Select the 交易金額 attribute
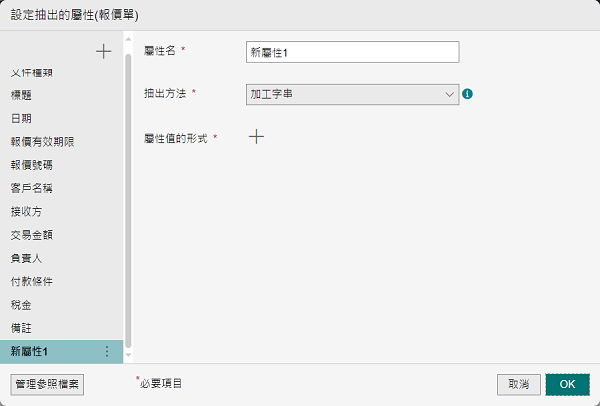The width and height of the screenshot is (600, 406). [32, 235]
